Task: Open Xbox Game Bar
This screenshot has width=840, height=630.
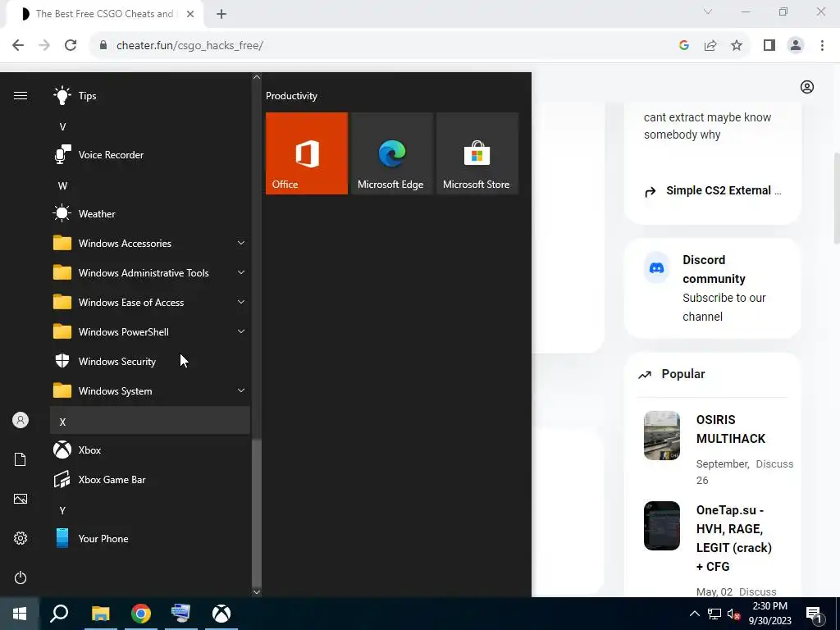Action: click(x=150, y=479)
